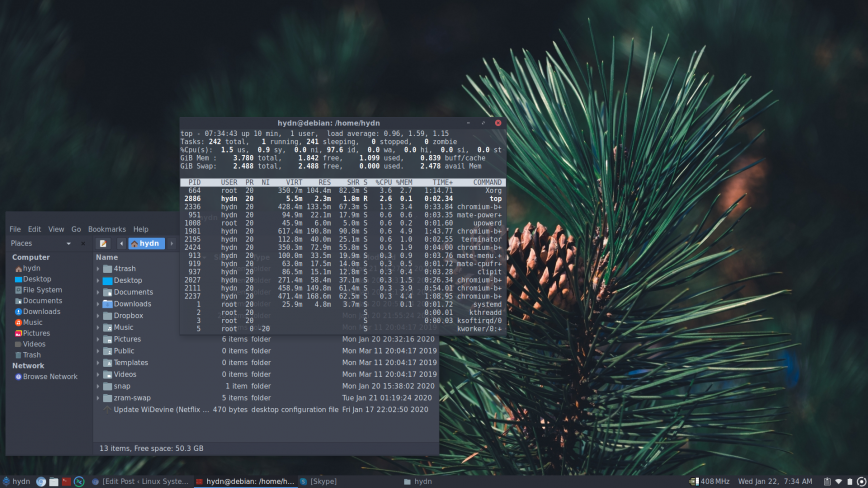868x488 pixels.
Task: Close the Places side pane
Action: (83, 243)
